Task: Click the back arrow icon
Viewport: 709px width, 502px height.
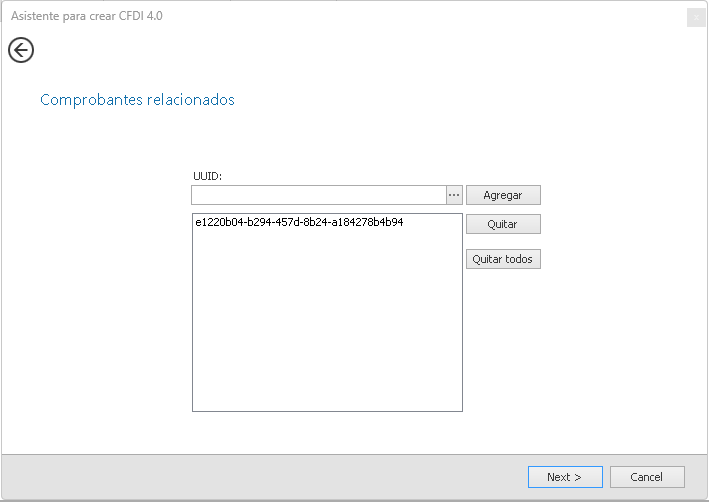Action: 21,50
